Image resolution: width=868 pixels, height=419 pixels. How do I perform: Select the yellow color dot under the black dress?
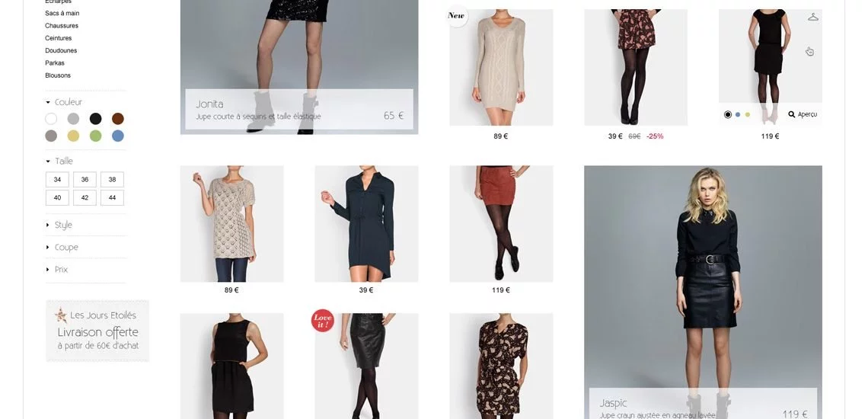(x=748, y=115)
